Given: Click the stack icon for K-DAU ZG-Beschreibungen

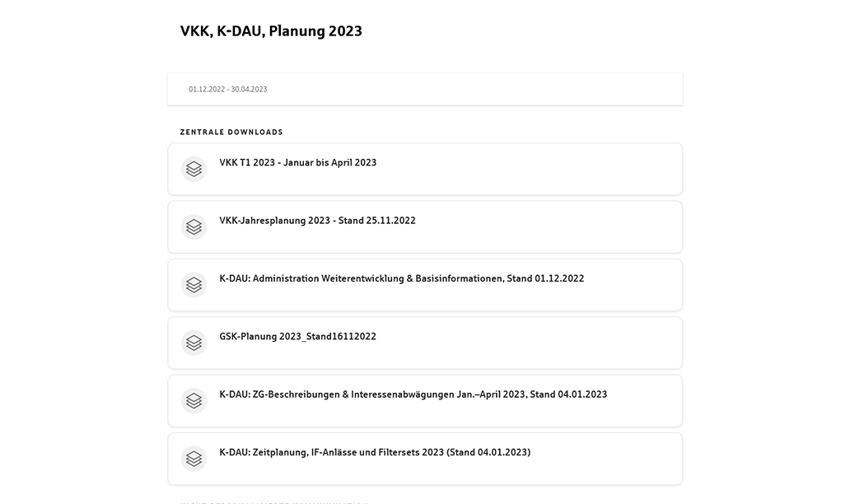Looking at the screenshot, I should click(194, 400).
